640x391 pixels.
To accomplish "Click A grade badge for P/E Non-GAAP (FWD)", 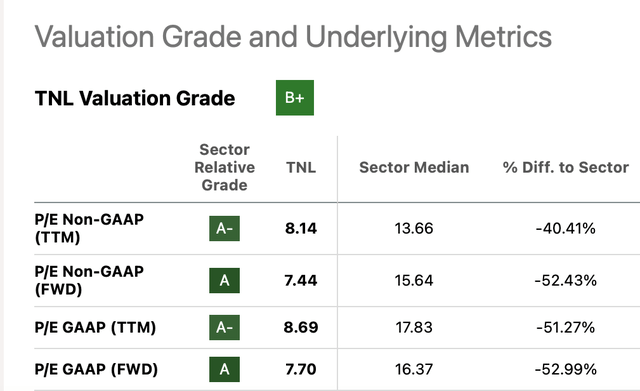I will (x=224, y=280).
